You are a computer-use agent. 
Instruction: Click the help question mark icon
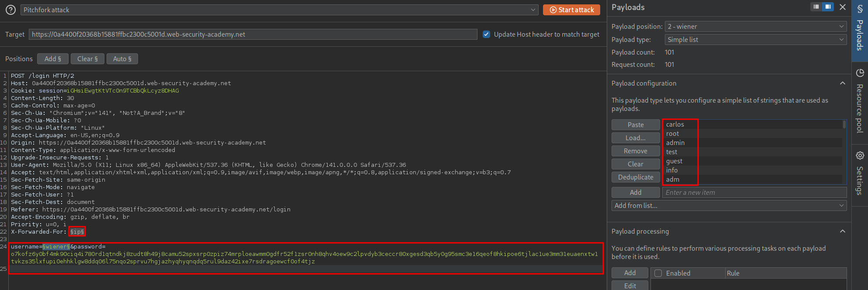[x=10, y=10]
